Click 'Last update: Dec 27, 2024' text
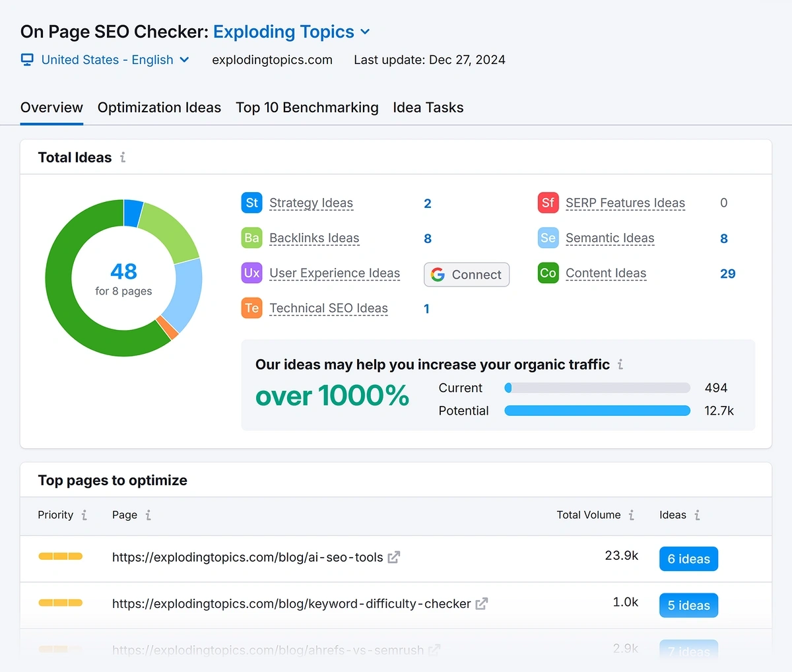This screenshot has width=792, height=672. pos(430,60)
